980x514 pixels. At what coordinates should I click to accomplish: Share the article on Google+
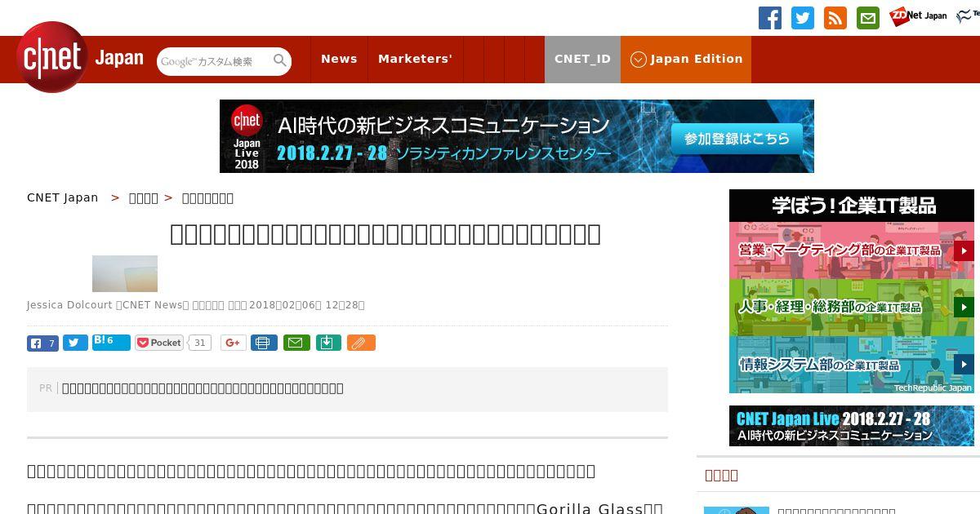233,343
